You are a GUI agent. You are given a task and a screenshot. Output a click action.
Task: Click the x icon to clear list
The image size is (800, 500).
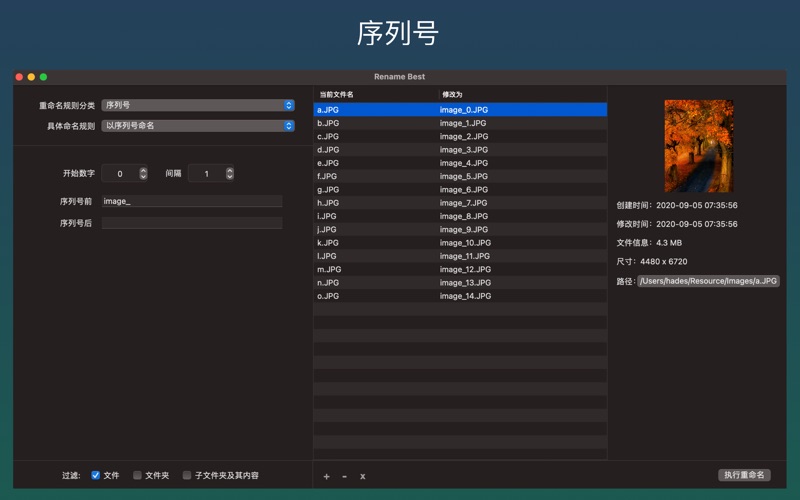tap(362, 476)
